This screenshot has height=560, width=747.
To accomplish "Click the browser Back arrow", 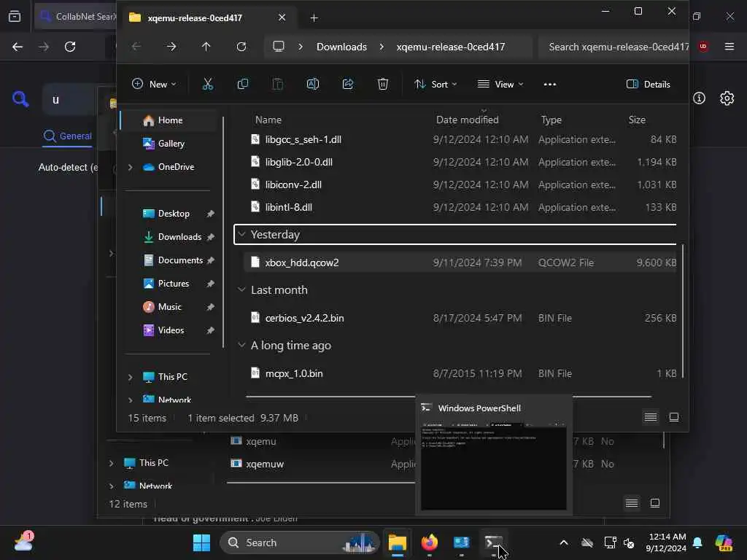I will coord(18,47).
